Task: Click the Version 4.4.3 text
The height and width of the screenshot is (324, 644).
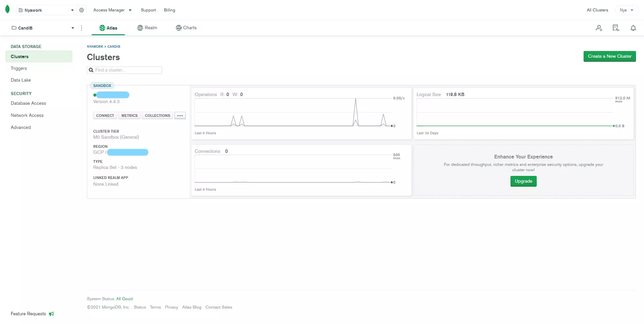Action: [106, 102]
